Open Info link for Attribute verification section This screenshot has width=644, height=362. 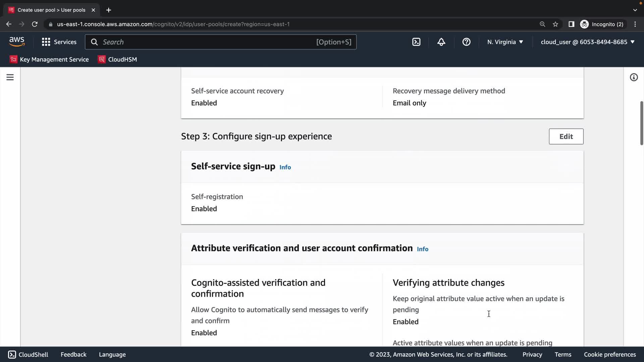click(x=422, y=249)
